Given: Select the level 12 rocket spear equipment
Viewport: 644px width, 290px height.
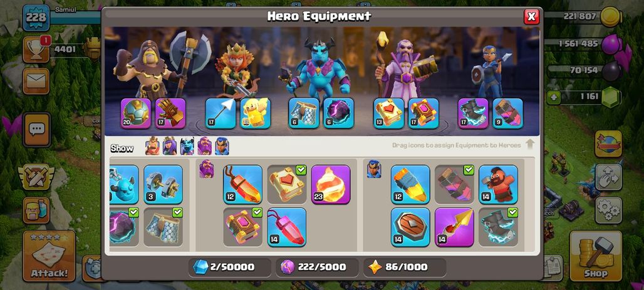Looking at the screenshot, I should 410,184.
